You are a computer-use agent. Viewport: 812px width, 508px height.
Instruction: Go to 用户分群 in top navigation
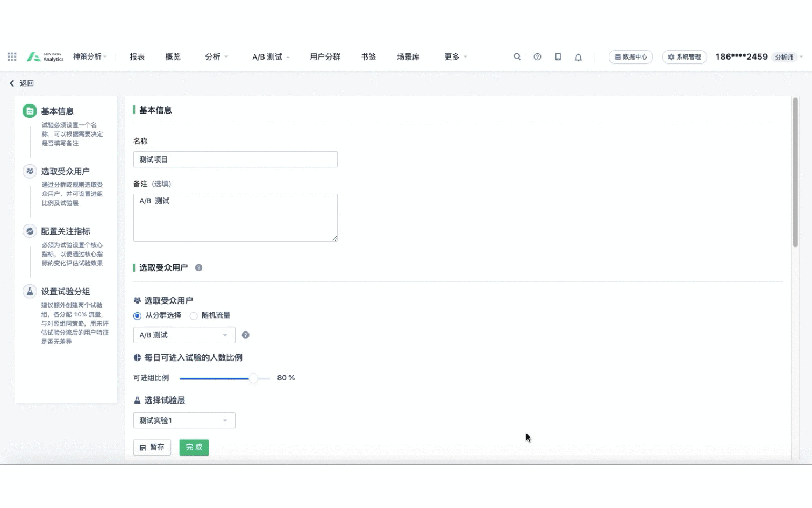[x=325, y=57]
